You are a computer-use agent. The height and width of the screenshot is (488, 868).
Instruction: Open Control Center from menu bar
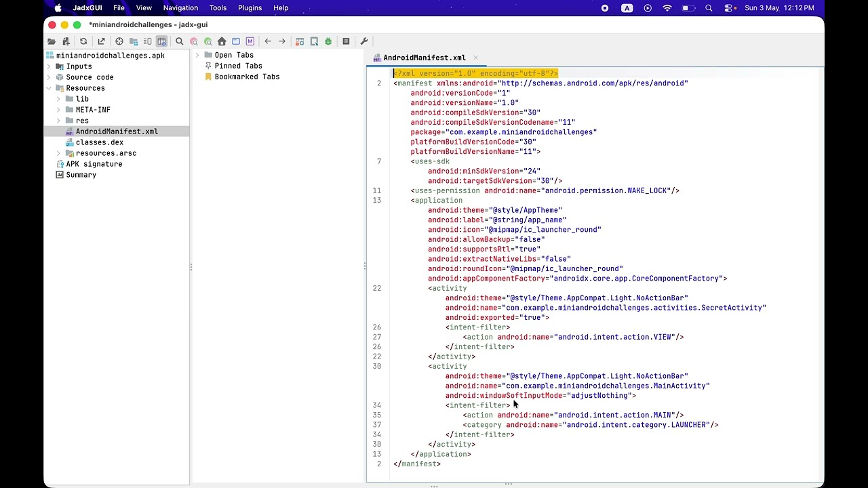(x=729, y=8)
